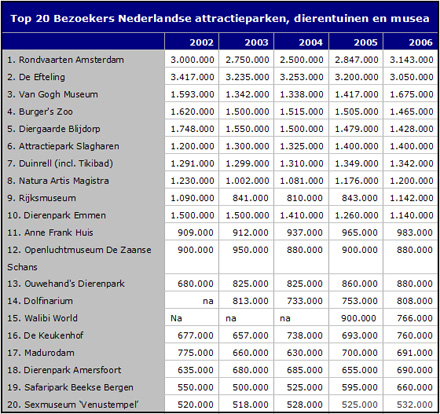Click the row label '1. Rondvaarten Amsterdam'

[66, 60]
